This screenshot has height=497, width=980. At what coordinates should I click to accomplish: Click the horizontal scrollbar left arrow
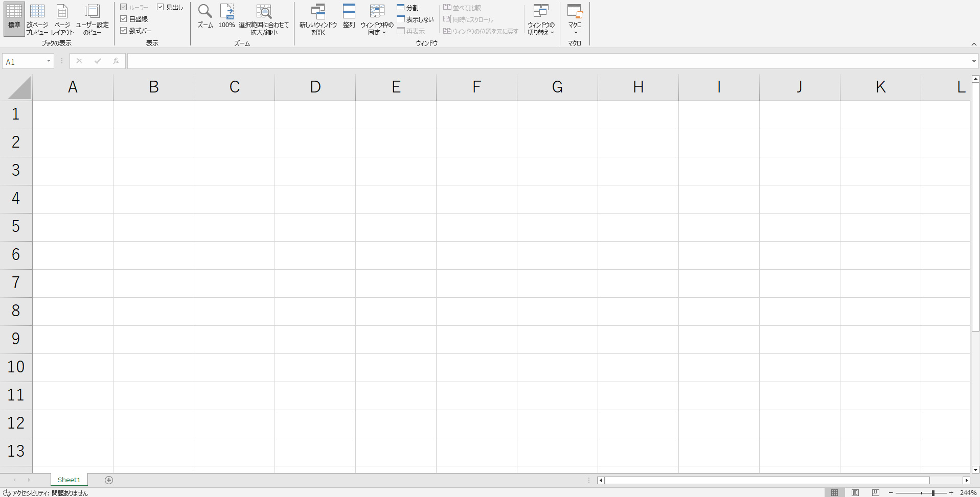[x=601, y=480]
